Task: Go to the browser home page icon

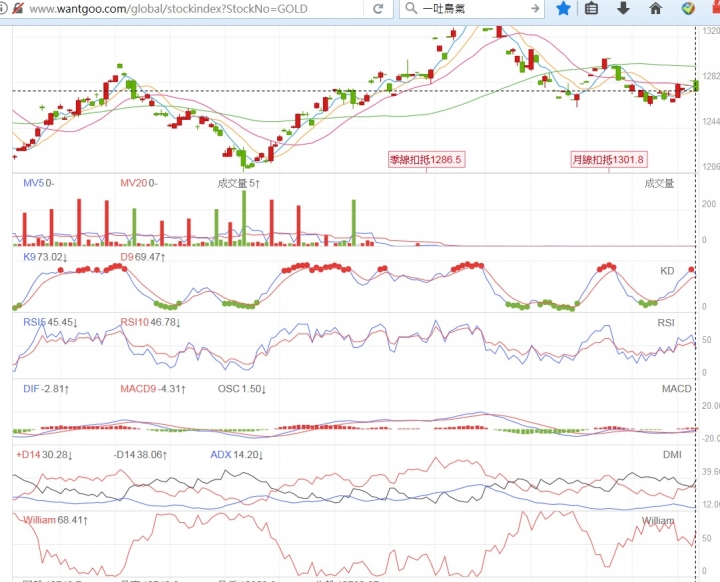Action: coord(656,9)
